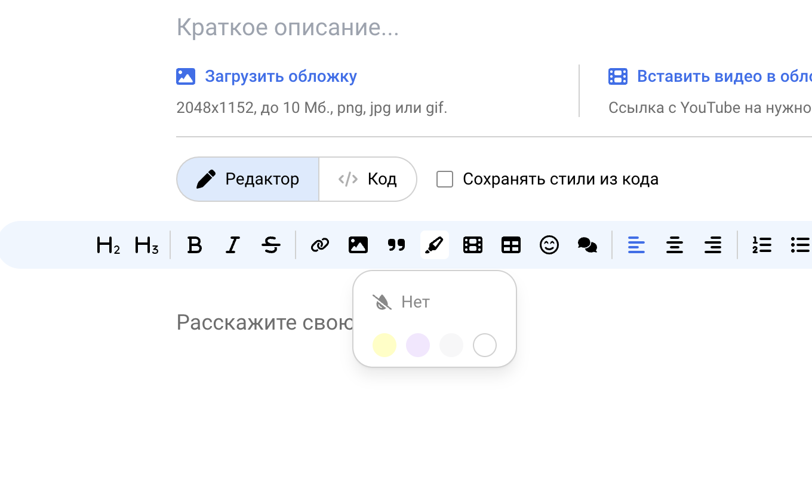
Task: Close the highlighter marker tool
Action: (x=435, y=245)
